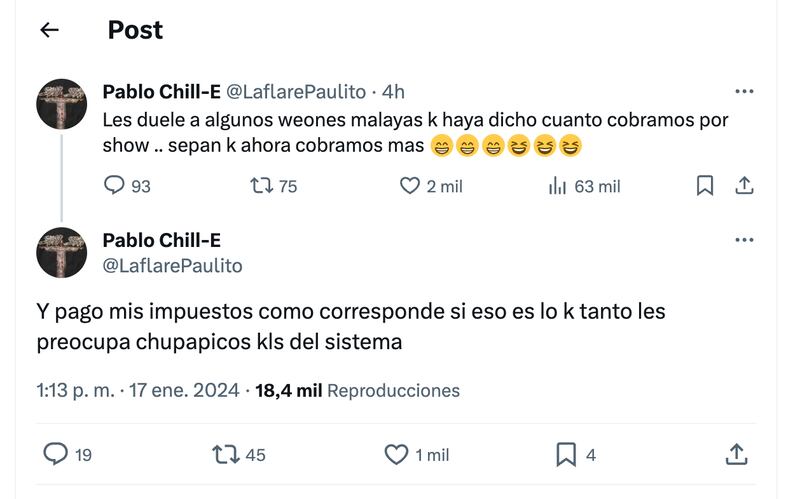Bookmark the main tweet with 4 bookmarks
This screenshot has width=800, height=499.
click(566, 455)
